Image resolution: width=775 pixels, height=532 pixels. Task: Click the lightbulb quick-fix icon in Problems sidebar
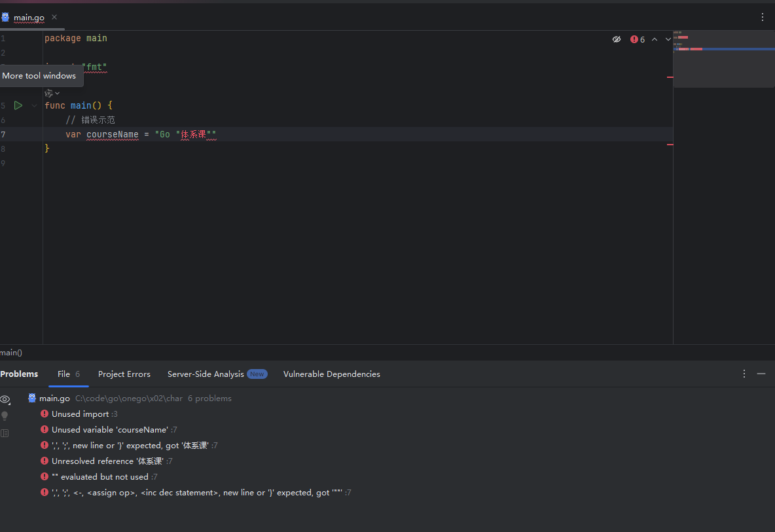(x=5, y=416)
